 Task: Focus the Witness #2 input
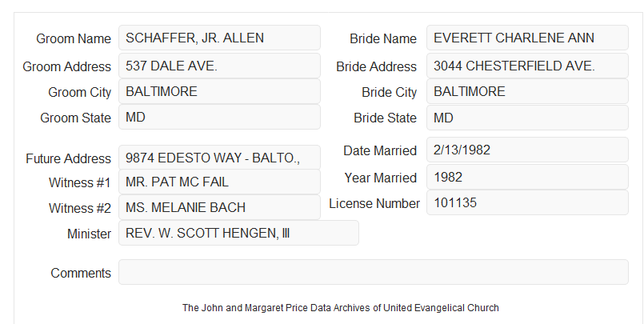(x=219, y=207)
